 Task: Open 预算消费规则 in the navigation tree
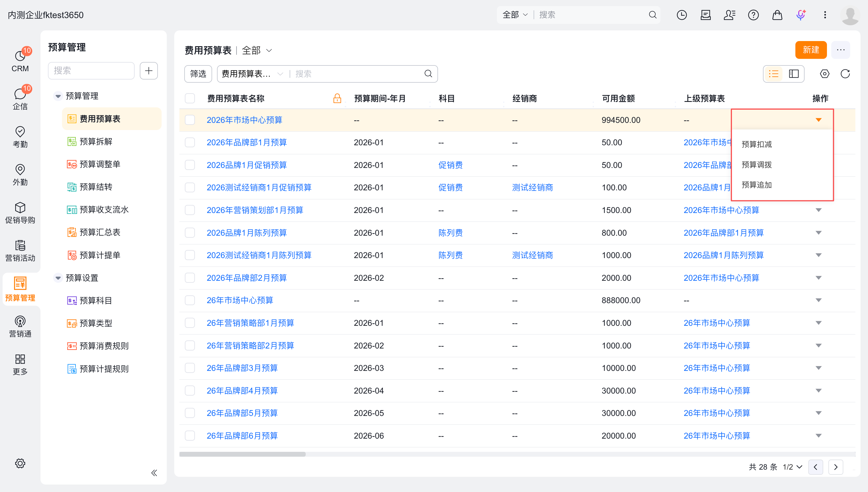(x=104, y=346)
